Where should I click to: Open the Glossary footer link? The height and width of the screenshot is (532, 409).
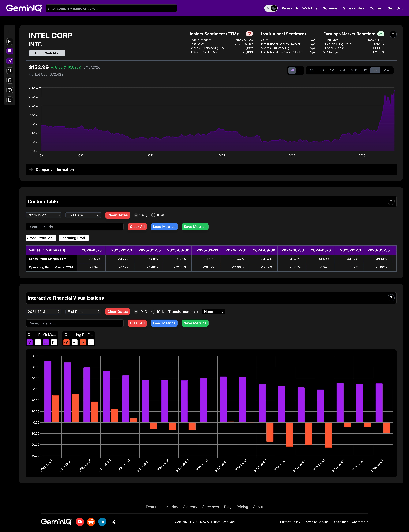190,507
